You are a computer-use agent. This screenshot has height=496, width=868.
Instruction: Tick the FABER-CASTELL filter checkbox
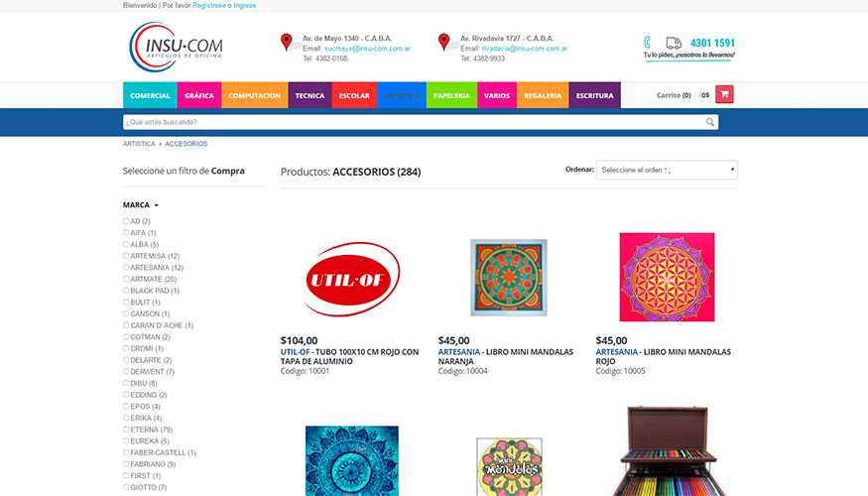pos(126,452)
